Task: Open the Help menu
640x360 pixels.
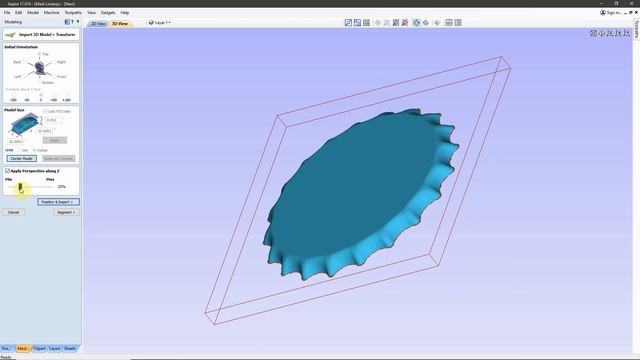Action: pyautogui.click(x=125, y=13)
